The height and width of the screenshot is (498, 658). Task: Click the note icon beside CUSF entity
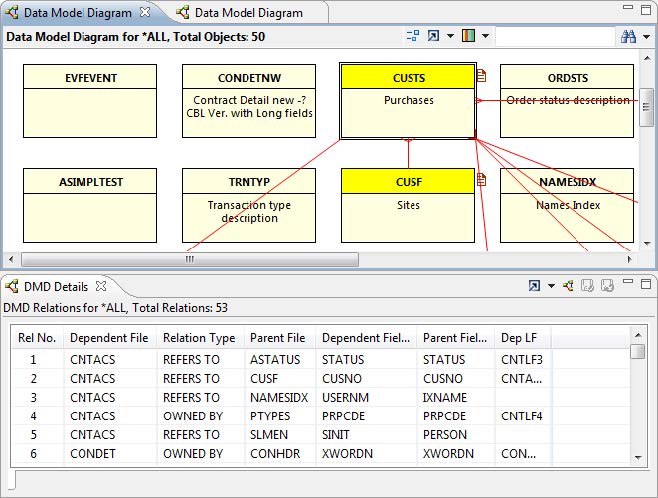481,180
